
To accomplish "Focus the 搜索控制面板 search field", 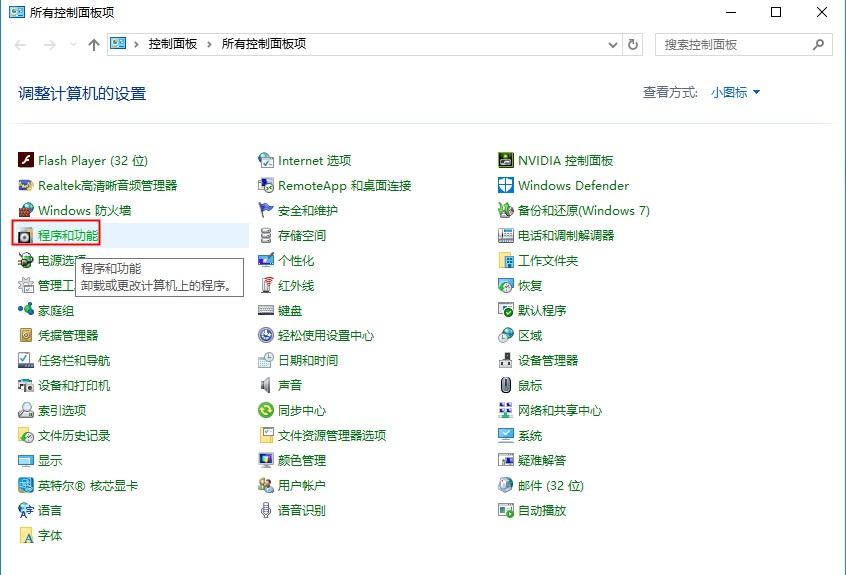I will pyautogui.click(x=743, y=45).
